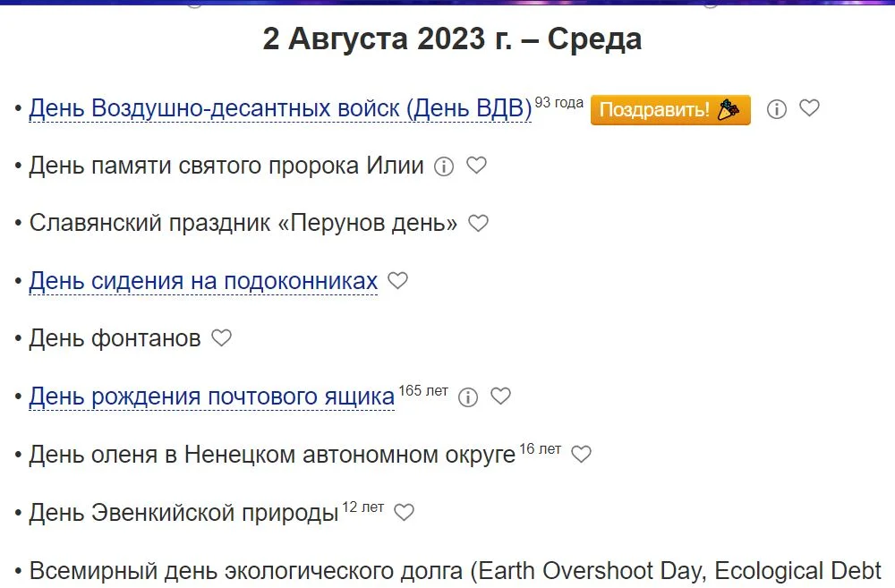The height and width of the screenshot is (588, 895).
Task: Click heart icon beside Перунов день
Action: tap(478, 223)
